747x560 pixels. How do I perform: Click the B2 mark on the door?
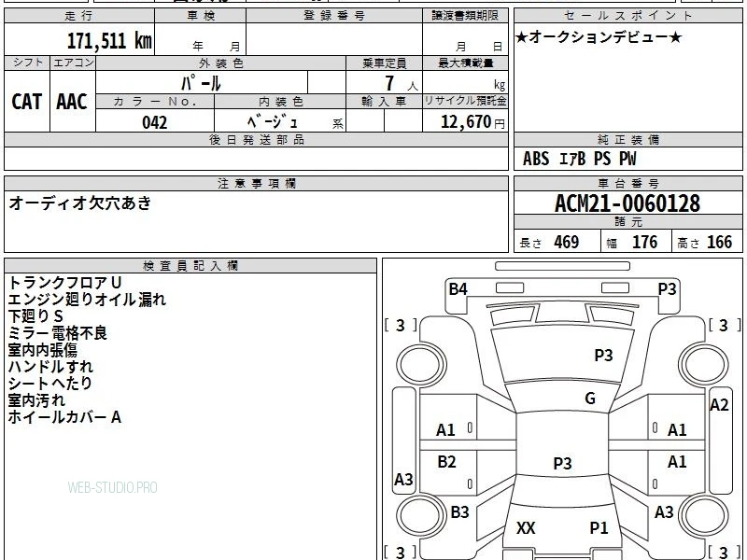[446, 462]
